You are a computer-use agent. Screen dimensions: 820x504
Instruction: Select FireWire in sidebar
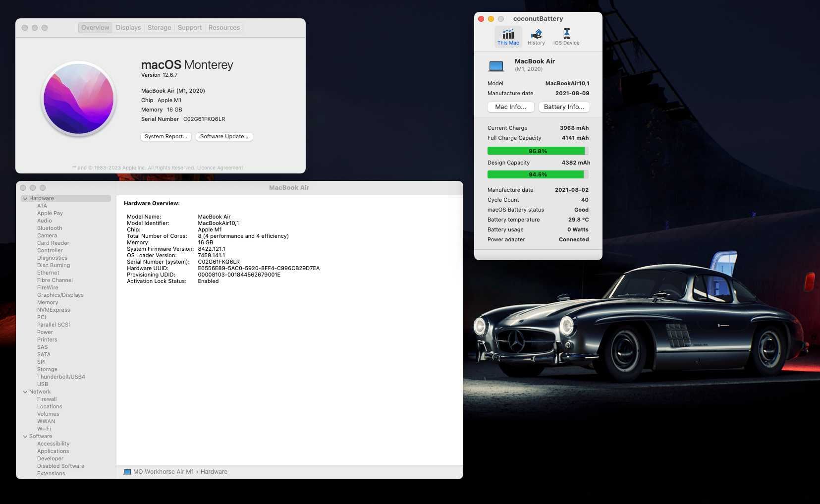click(x=48, y=287)
